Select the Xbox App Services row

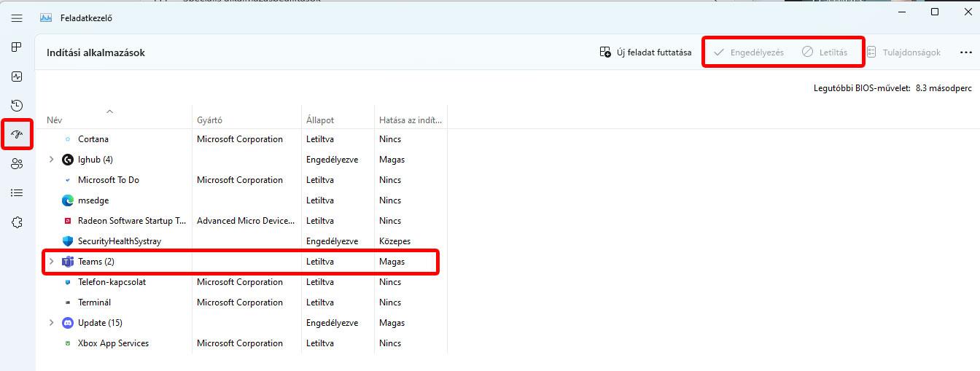pos(113,343)
